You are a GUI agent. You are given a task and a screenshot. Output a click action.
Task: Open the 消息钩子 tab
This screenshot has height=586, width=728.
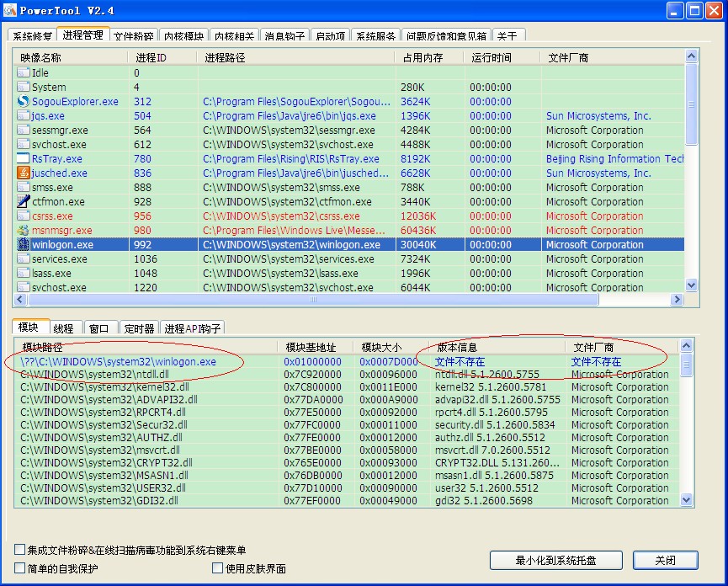tap(284, 35)
